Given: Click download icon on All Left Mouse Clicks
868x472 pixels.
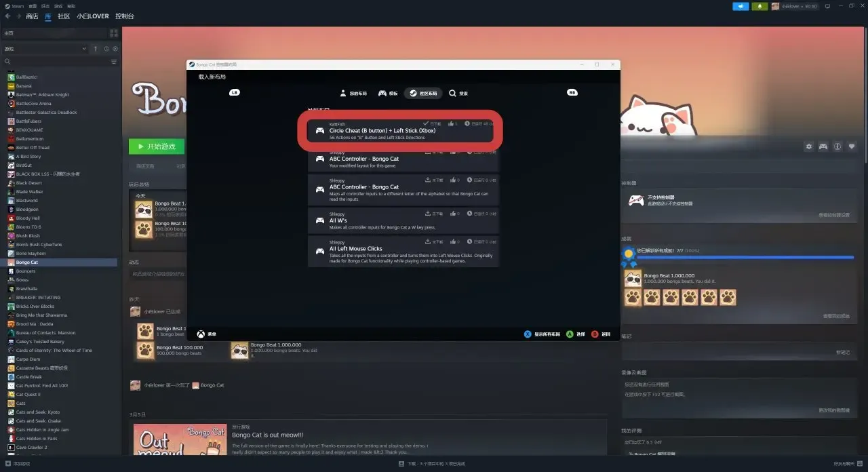Looking at the screenshot, I should (x=428, y=242).
